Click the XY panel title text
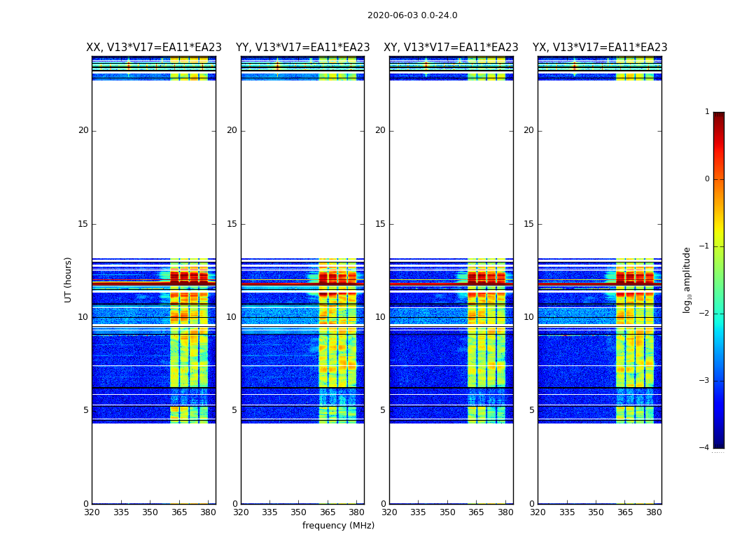Viewport: 735px width, 560px height. pos(451,48)
